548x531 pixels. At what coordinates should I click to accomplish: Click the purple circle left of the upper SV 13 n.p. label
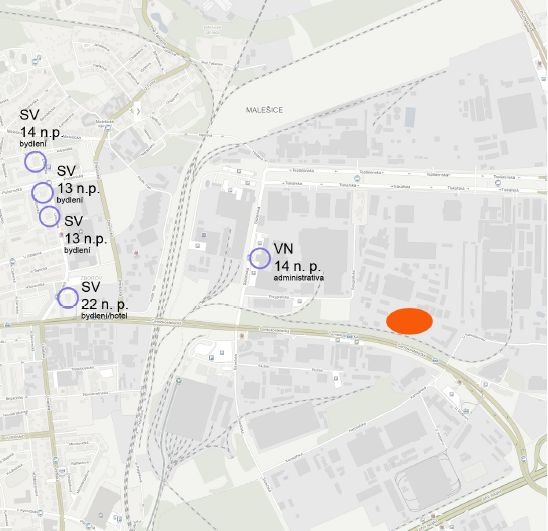[x=42, y=192]
